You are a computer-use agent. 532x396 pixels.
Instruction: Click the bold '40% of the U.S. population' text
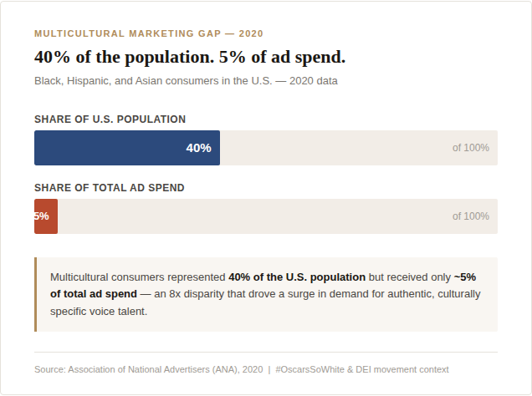point(297,277)
